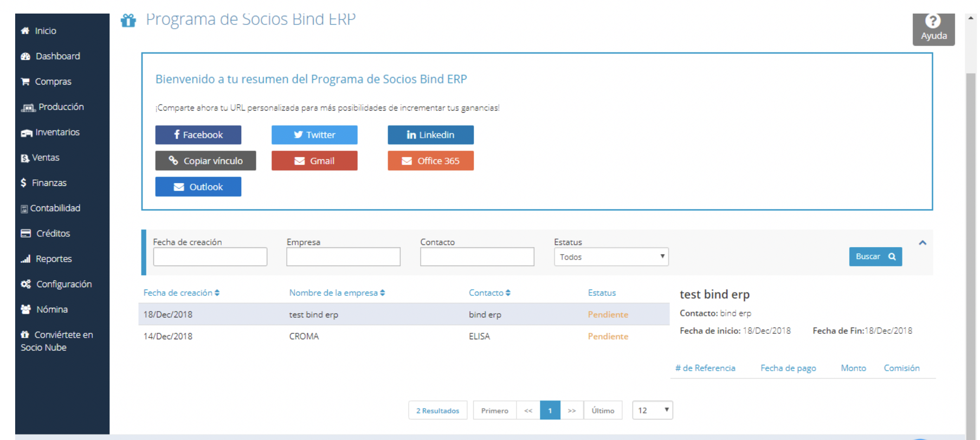Viewport: 980px width, 440px height.
Task: Select page 1 in pagination
Action: pyautogui.click(x=550, y=411)
